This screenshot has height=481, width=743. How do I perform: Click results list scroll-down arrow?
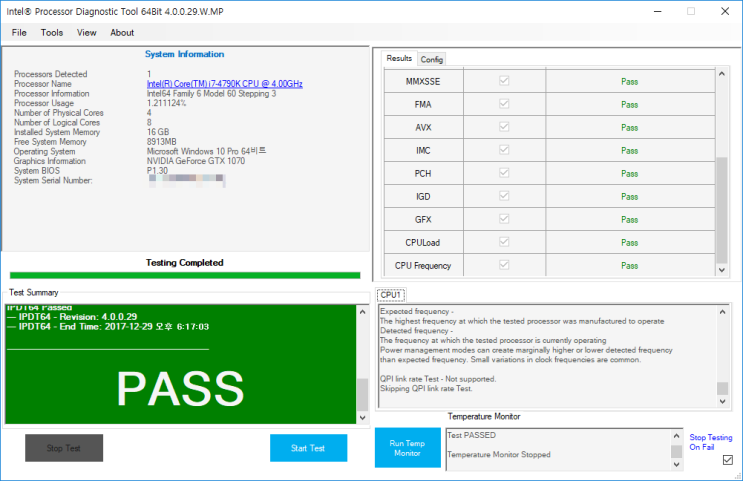tap(722, 270)
